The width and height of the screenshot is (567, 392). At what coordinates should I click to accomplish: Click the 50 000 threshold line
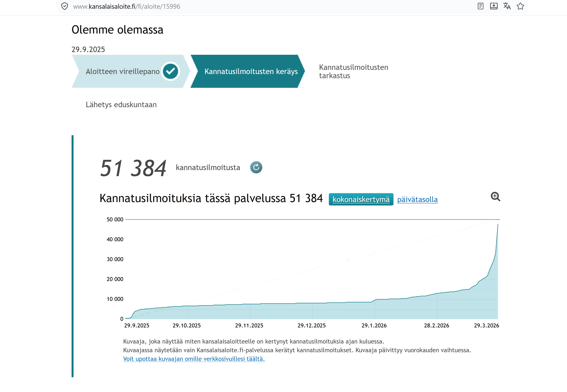click(312, 219)
